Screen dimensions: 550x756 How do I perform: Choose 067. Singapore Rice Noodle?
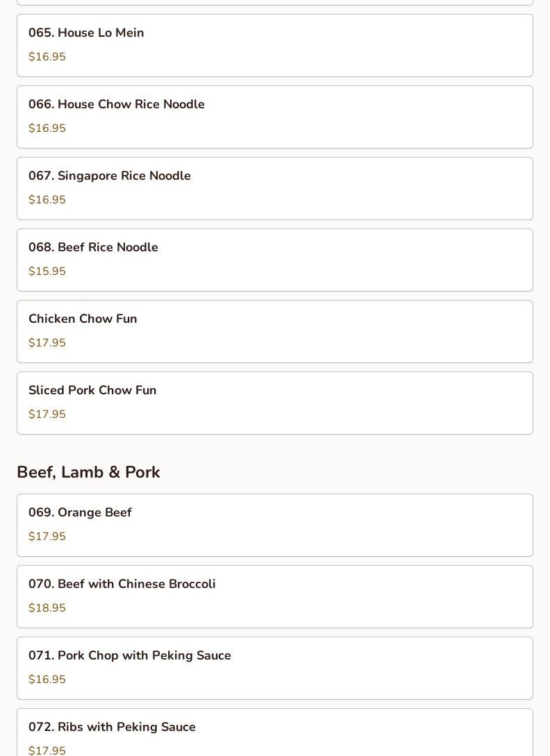275,189
